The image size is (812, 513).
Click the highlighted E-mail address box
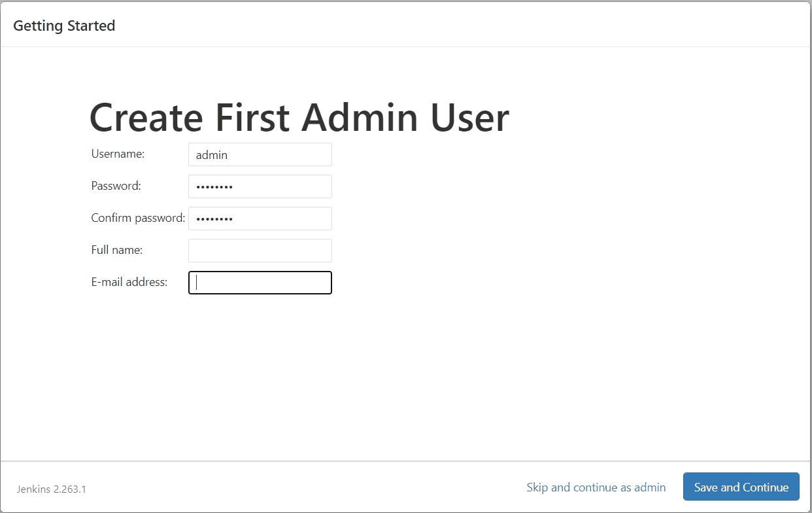click(x=260, y=282)
